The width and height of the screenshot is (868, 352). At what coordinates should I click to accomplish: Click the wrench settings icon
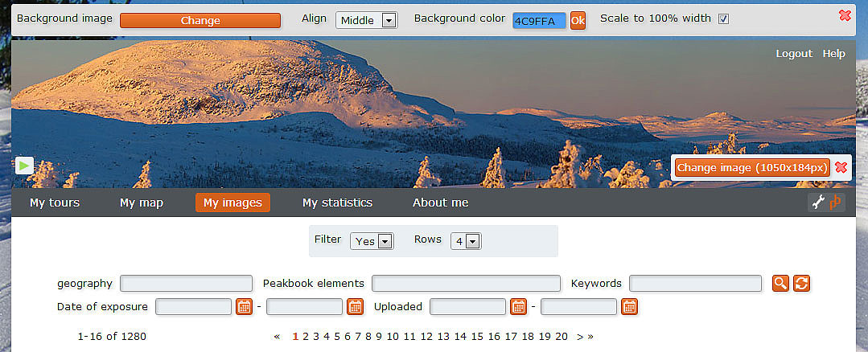click(x=817, y=203)
